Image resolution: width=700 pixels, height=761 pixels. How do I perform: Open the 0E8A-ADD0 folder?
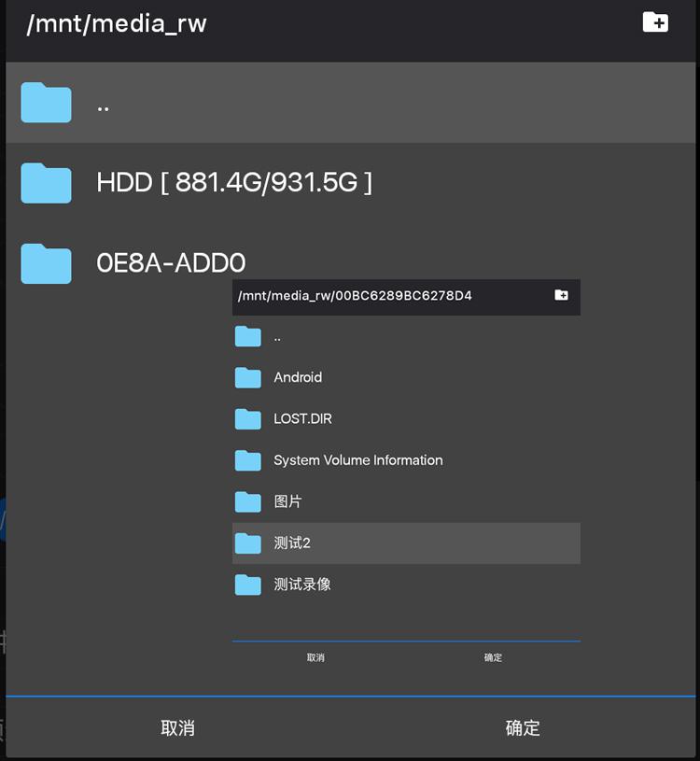tap(350, 263)
